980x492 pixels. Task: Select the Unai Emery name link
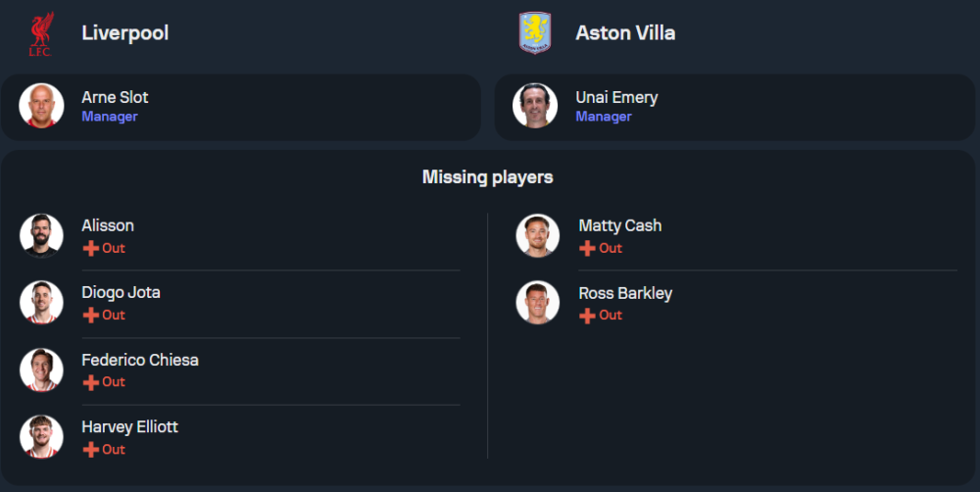pos(616,97)
